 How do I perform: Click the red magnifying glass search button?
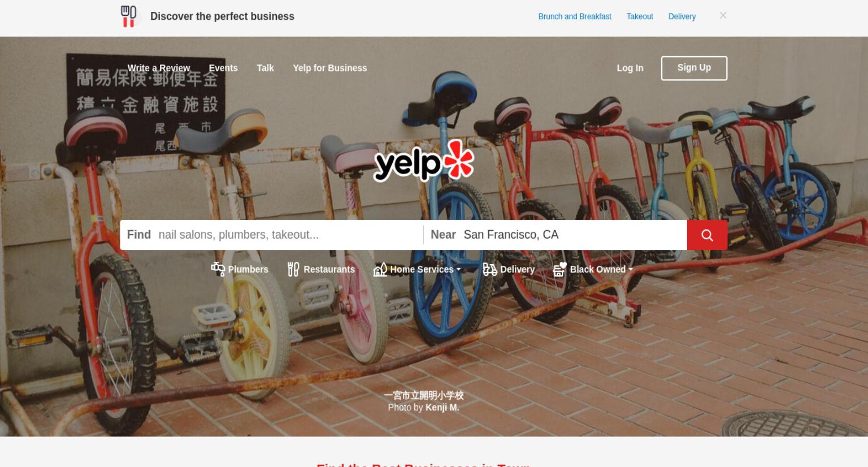coord(707,235)
